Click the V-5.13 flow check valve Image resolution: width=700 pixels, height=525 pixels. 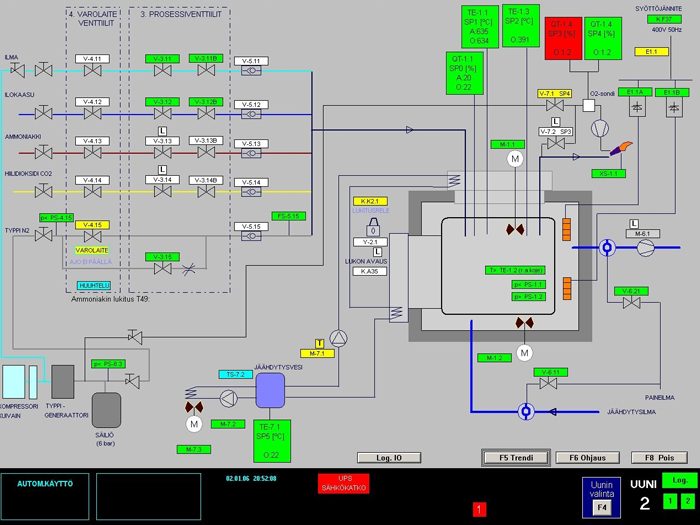click(x=252, y=155)
